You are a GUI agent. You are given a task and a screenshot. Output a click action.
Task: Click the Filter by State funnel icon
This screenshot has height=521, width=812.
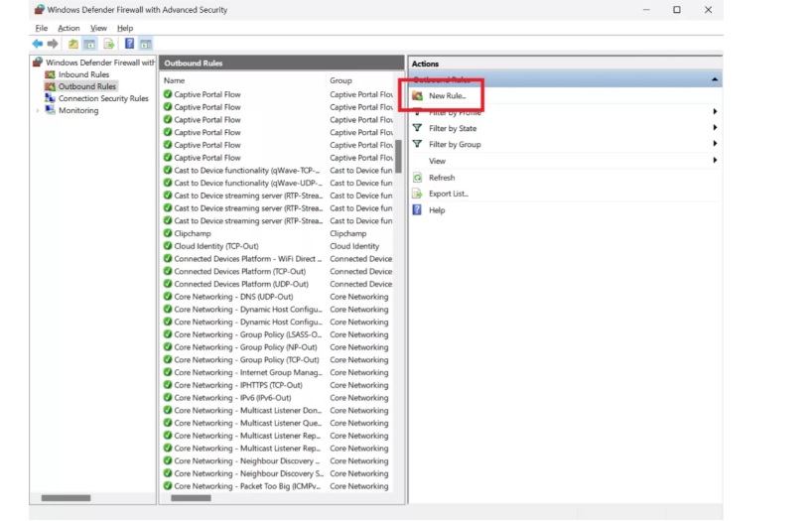(417, 128)
